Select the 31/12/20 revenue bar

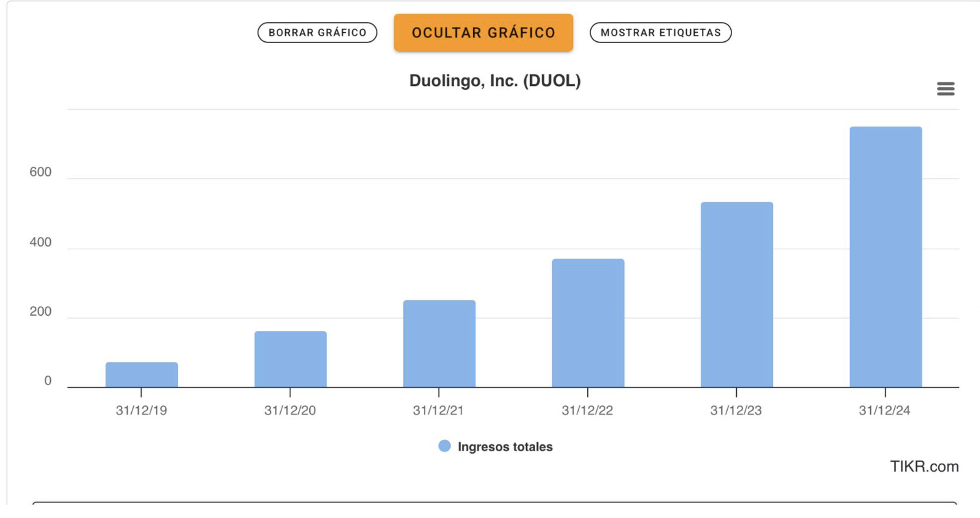click(291, 359)
